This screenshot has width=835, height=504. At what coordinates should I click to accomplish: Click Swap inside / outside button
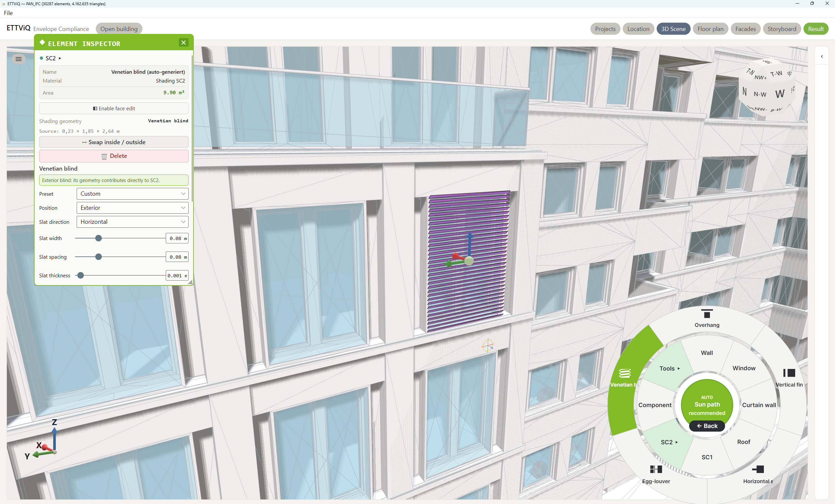(x=114, y=142)
